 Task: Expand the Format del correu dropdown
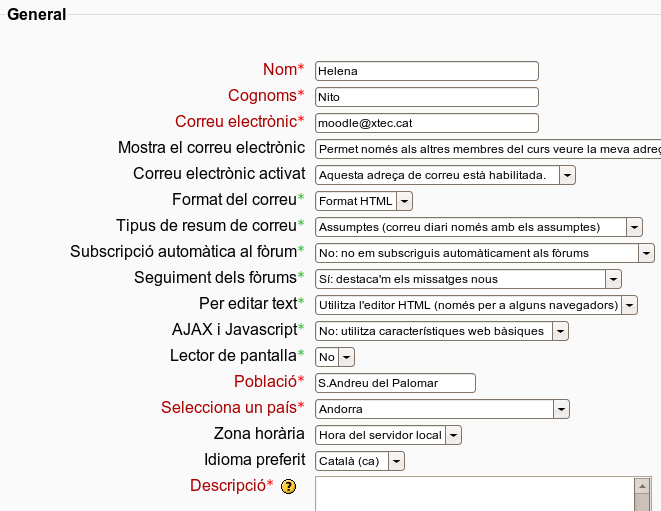pos(363,201)
